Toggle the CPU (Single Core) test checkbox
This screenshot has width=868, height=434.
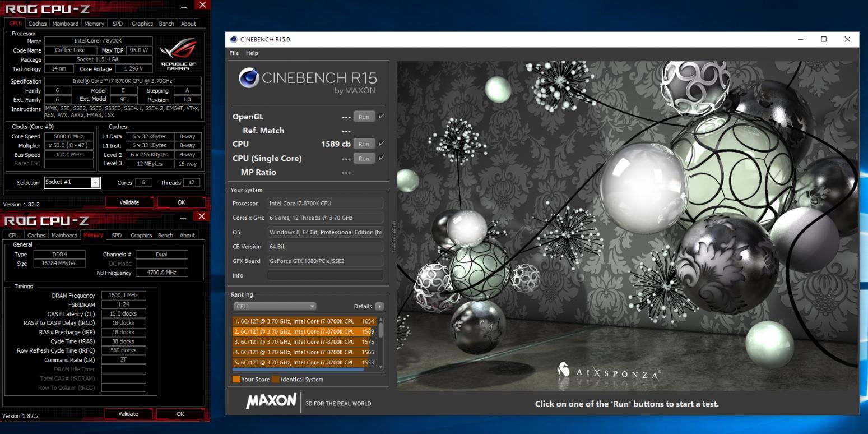tap(382, 158)
